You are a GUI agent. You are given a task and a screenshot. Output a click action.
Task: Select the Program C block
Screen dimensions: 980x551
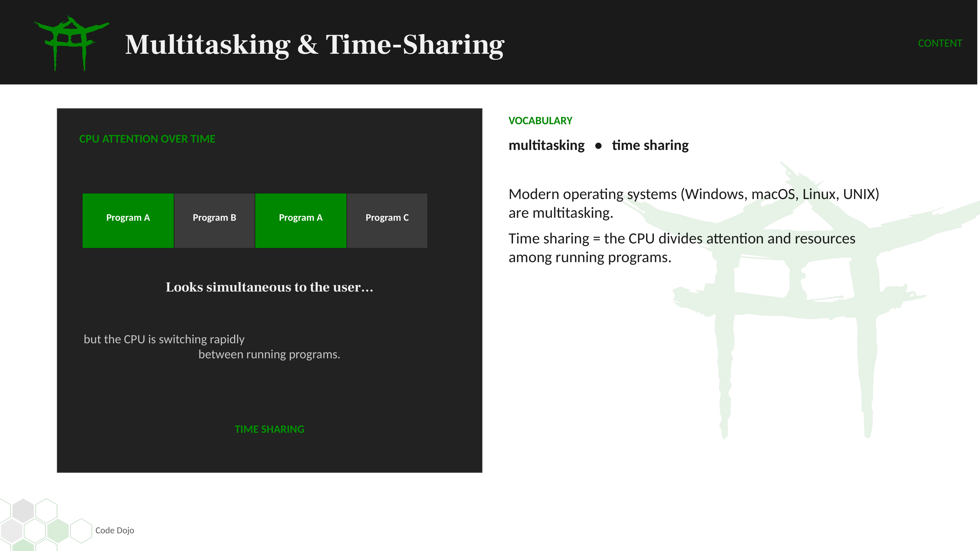(x=387, y=220)
